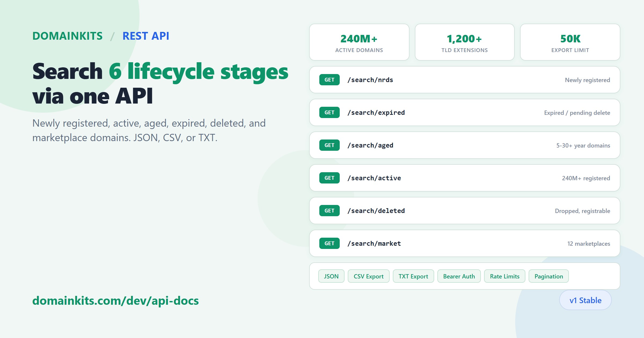Select the Bearer Auth feature tag

pos(459,276)
